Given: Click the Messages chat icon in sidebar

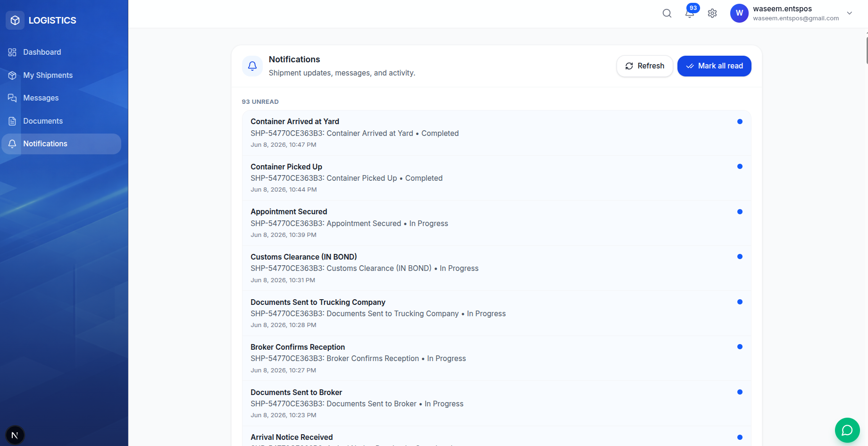Looking at the screenshot, I should [x=12, y=98].
